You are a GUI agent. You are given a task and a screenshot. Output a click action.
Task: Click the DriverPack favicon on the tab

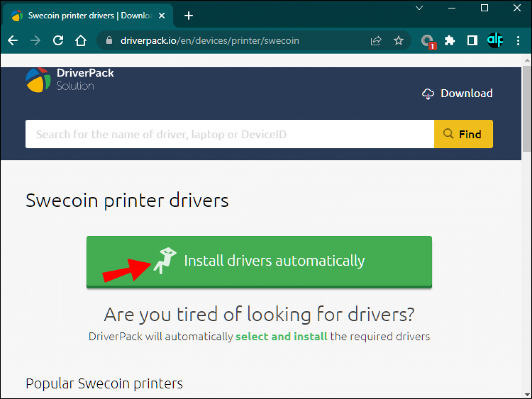pos(17,15)
